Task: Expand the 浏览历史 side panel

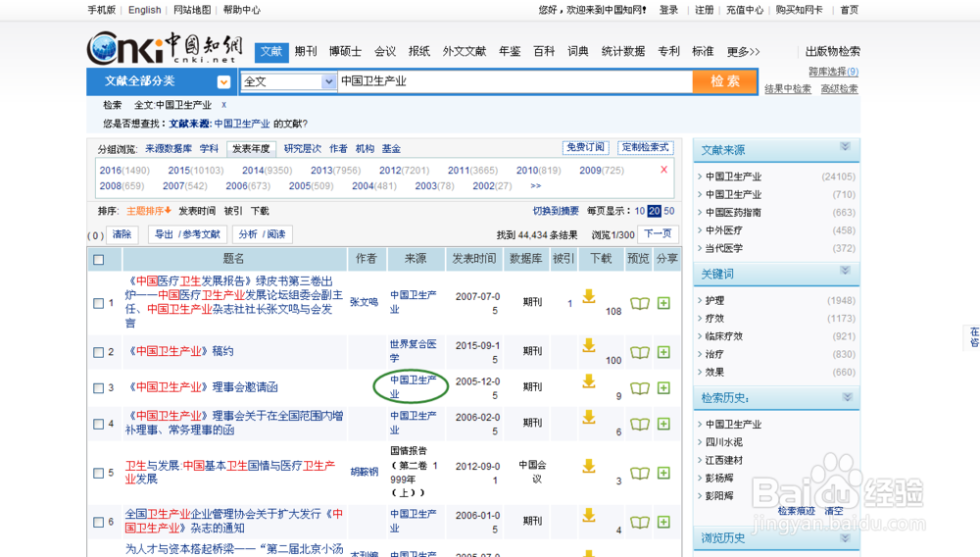Action: (845, 538)
